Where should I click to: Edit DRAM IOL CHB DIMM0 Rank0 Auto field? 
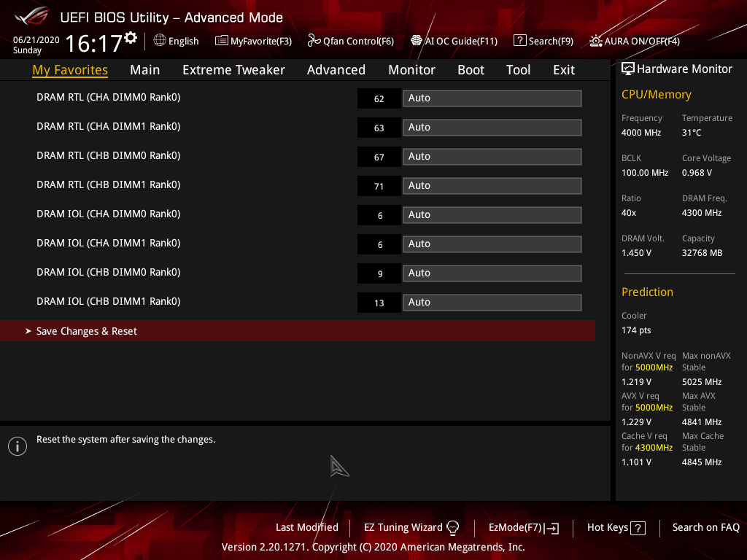[x=492, y=273]
